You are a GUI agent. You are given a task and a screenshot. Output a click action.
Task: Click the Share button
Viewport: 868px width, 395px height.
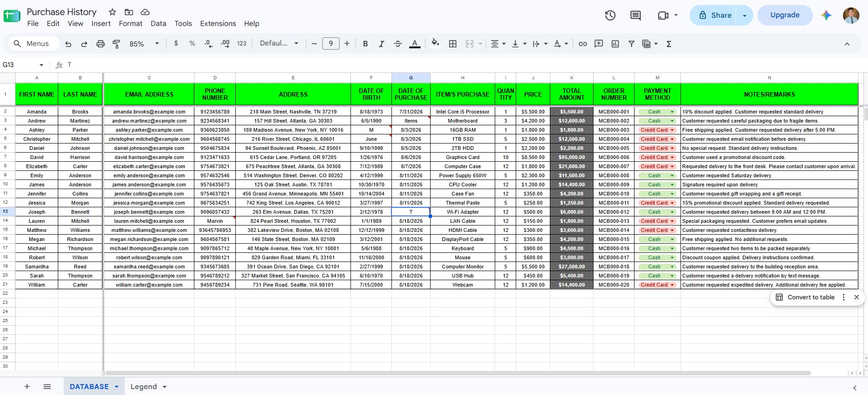pos(713,15)
